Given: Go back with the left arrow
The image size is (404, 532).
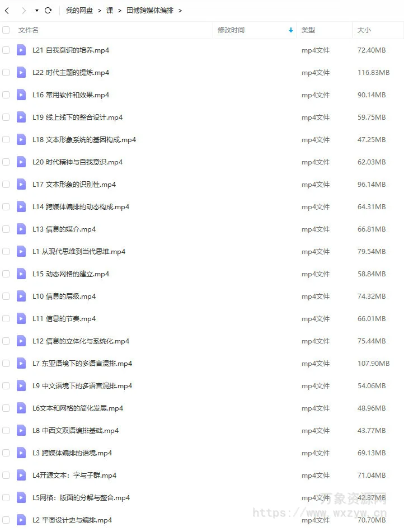Looking at the screenshot, I should (x=7, y=11).
